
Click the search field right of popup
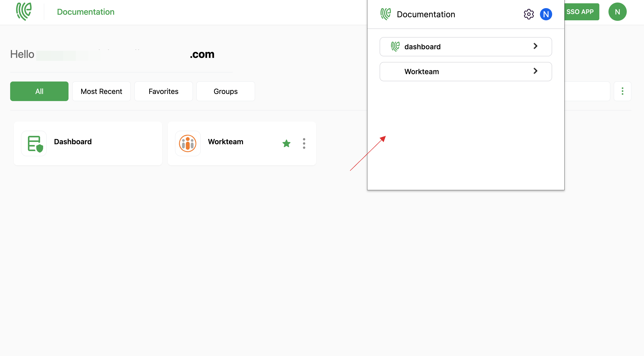click(x=587, y=91)
